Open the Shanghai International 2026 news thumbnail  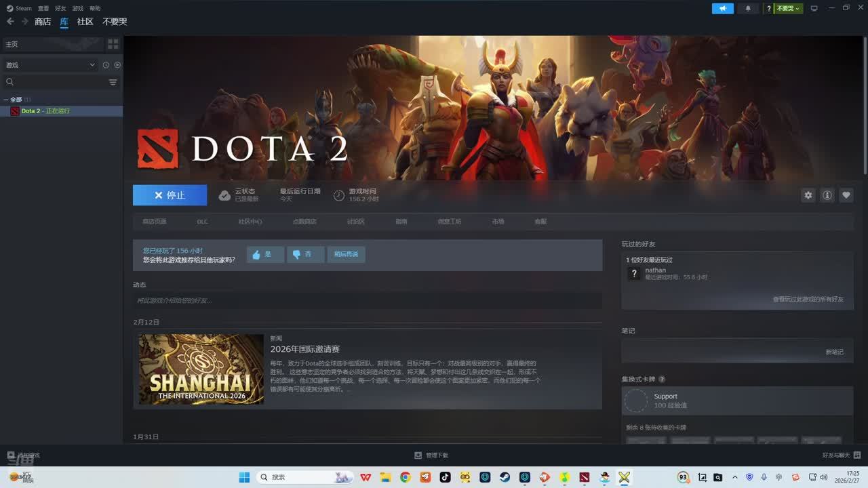click(201, 369)
